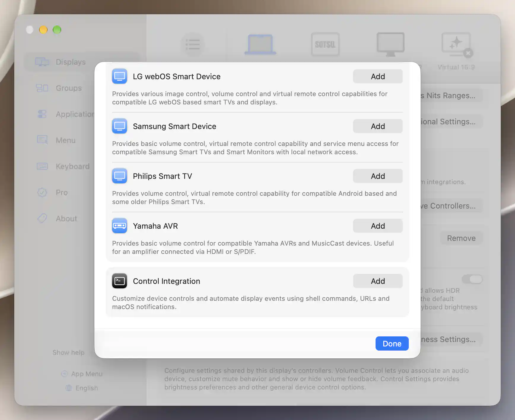Click the Samsung Smart Device monitor icon
The image size is (515, 420).
120,126
